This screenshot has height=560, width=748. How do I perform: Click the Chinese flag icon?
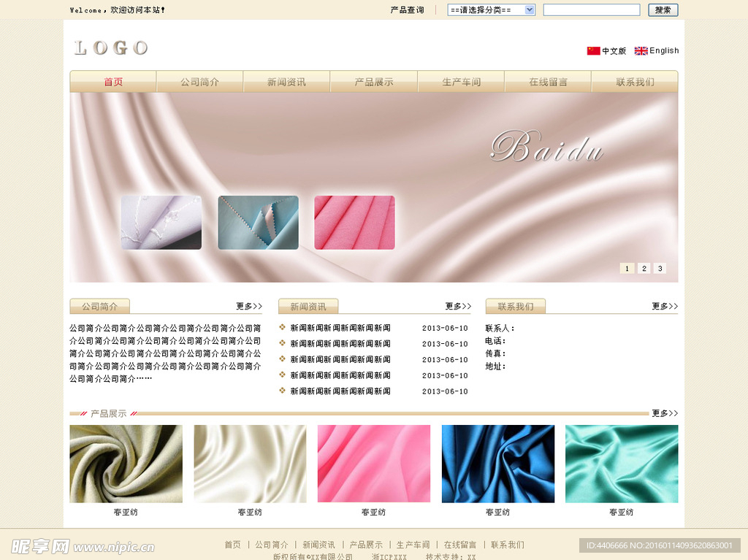click(593, 50)
